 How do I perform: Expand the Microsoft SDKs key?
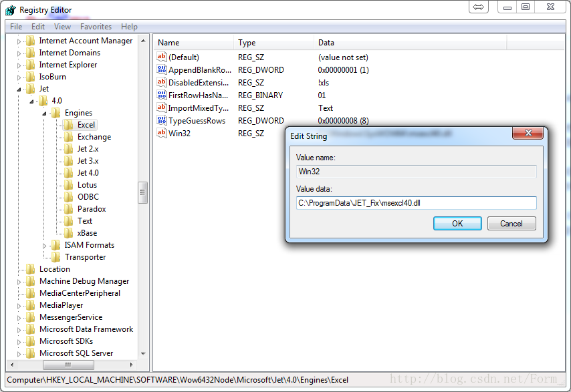point(19,342)
